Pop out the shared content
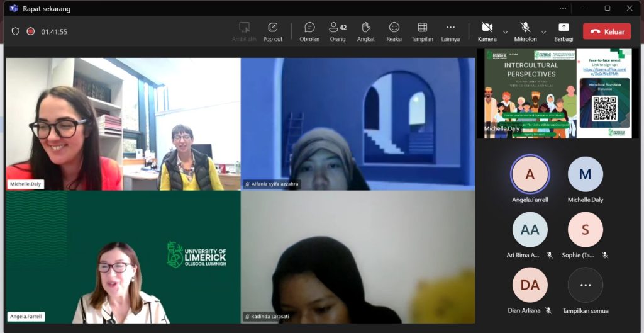 (x=272, y=31)
